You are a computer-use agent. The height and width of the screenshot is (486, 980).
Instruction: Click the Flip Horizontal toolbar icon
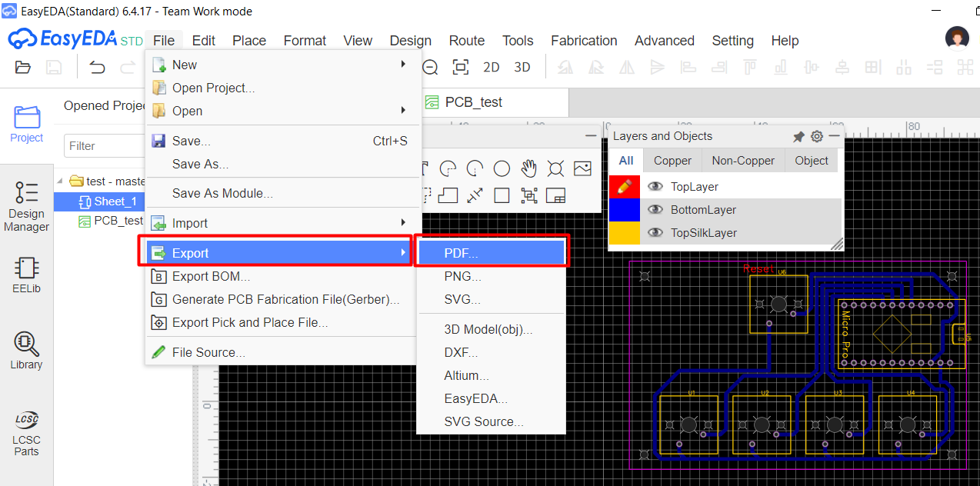627,68
